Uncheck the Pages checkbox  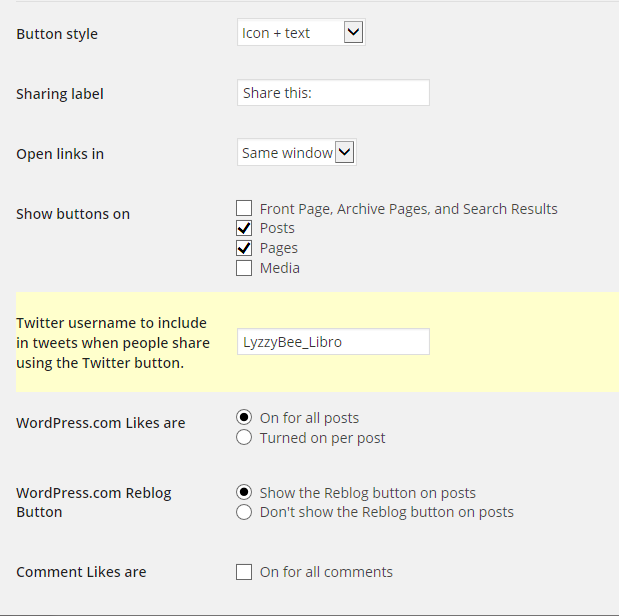tap(244, 248)
